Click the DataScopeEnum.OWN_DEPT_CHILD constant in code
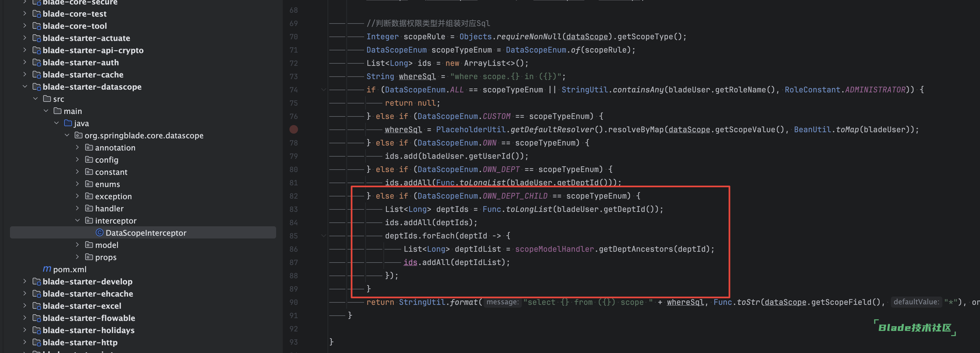980x353 pixels. click(483, 196)
